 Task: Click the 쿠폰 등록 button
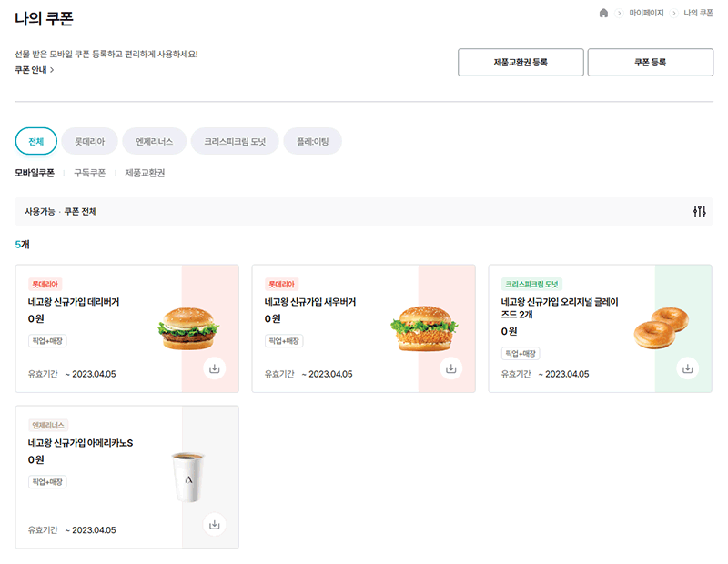point(650,62)
